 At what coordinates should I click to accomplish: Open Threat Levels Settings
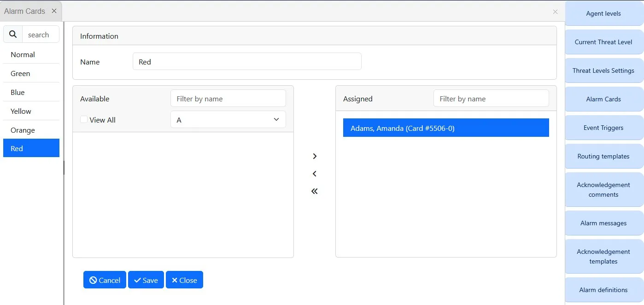pos(603,70)
